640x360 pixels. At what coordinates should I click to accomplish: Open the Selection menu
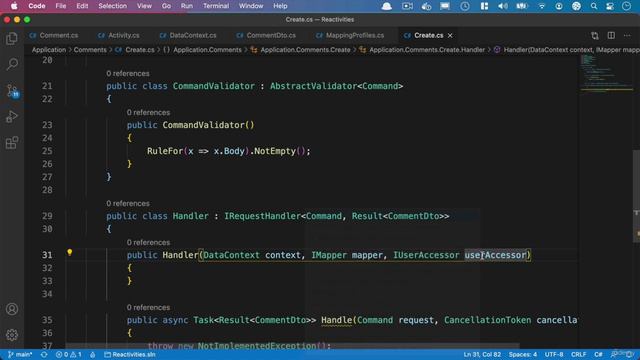click(x=112, y=6)
